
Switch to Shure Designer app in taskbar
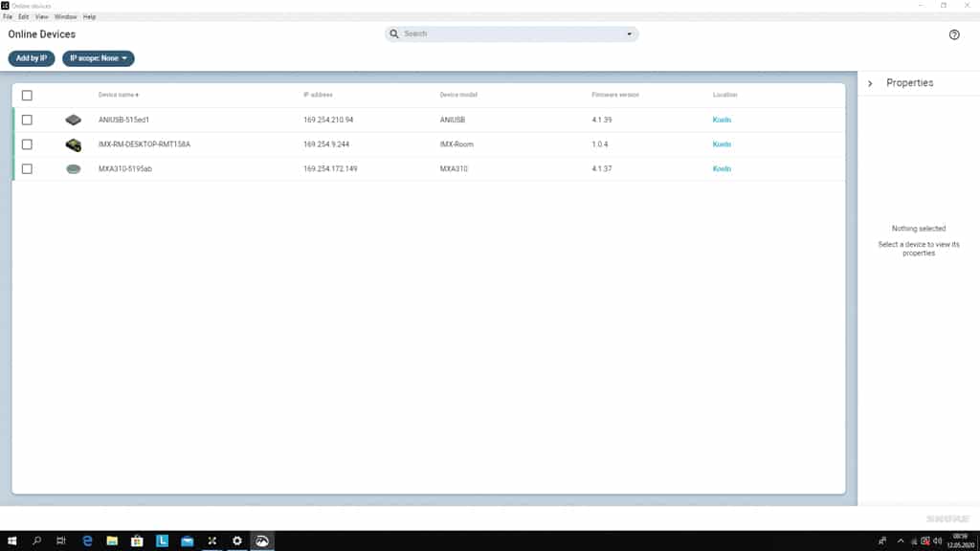262,541
